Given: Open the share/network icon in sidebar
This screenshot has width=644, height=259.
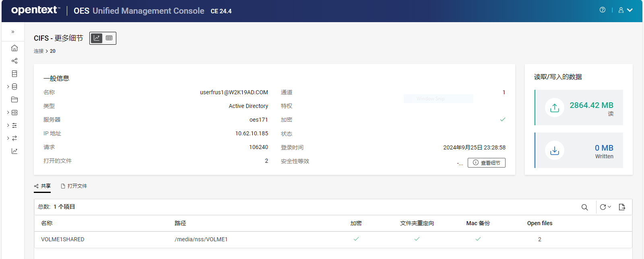Looking at the screenshot, I should 14,61.
